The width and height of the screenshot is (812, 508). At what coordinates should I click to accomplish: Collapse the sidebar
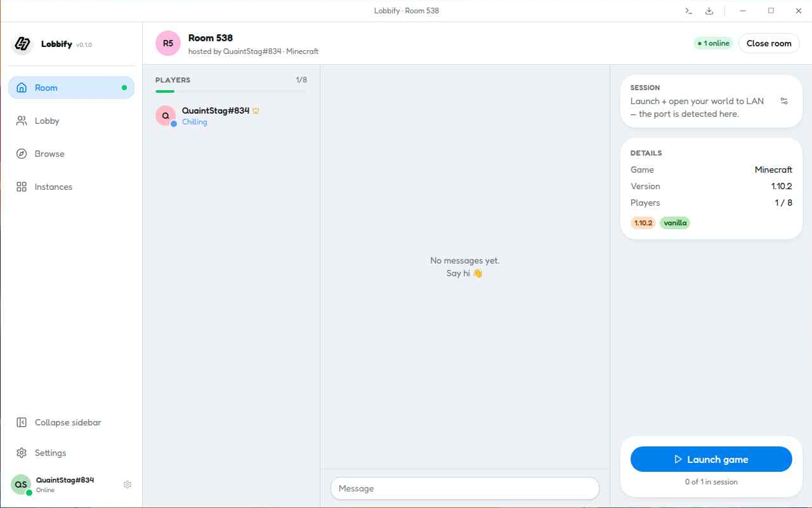coord(71,422)
